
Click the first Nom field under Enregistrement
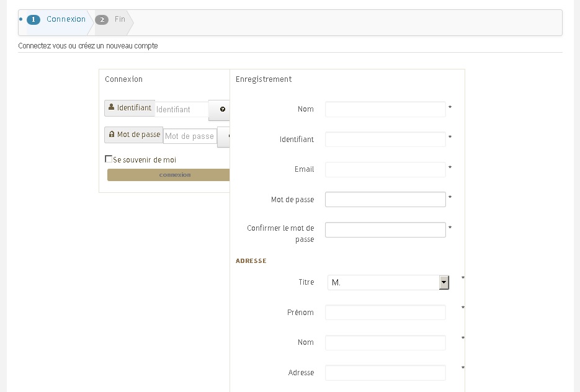pos(385,109)
